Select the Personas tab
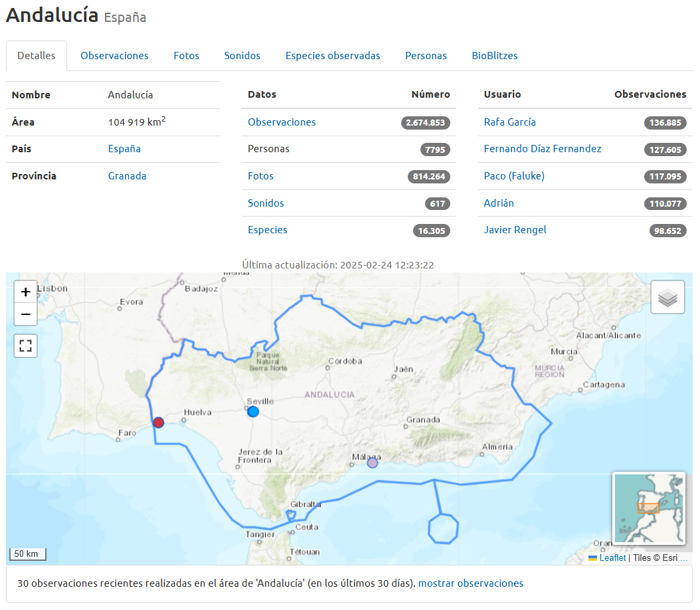The width and height of the screenshot is (700, 610). point(426,56)
